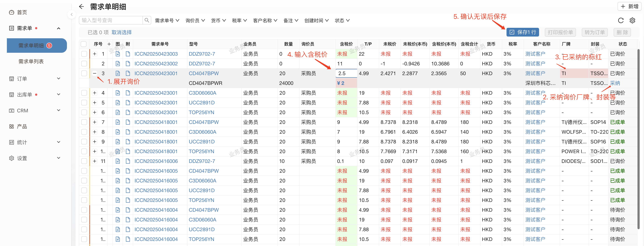Open image icon for row 1
Screen dimensions: 644x246
coord(118,54)
